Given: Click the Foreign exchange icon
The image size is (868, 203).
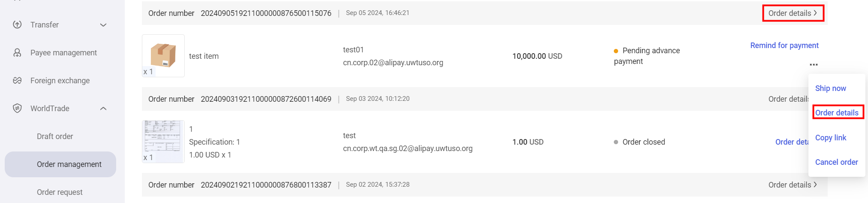Looking at the screenshot, I should [x=17, y=81].
